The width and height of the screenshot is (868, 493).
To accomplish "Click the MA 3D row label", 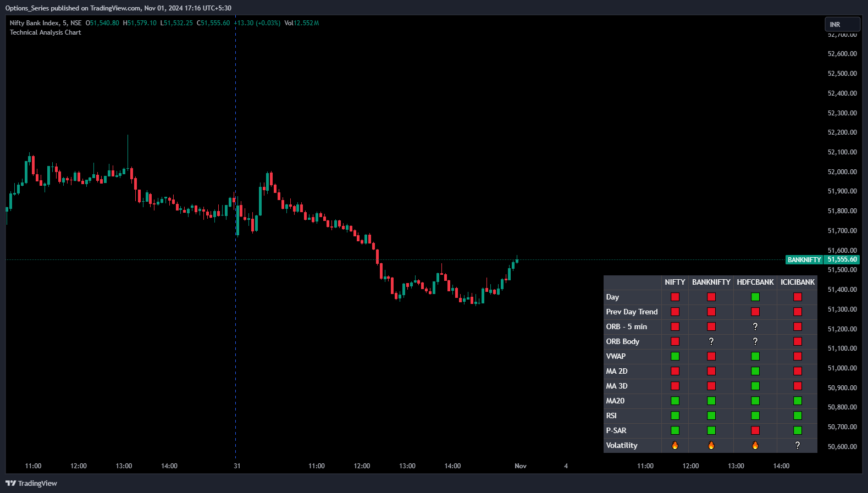I will click(x=617, y=386).
